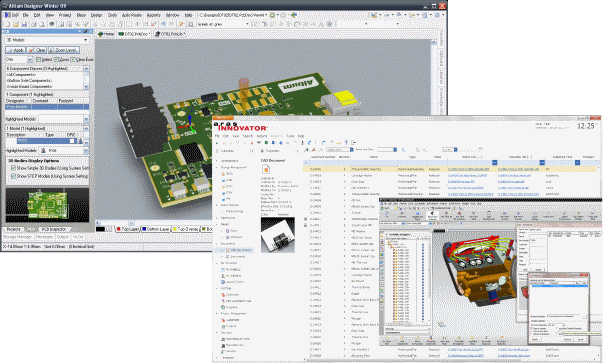603x363 pixels.
Task: Toggle Show STEP Models checkbox
Action: 13,176
